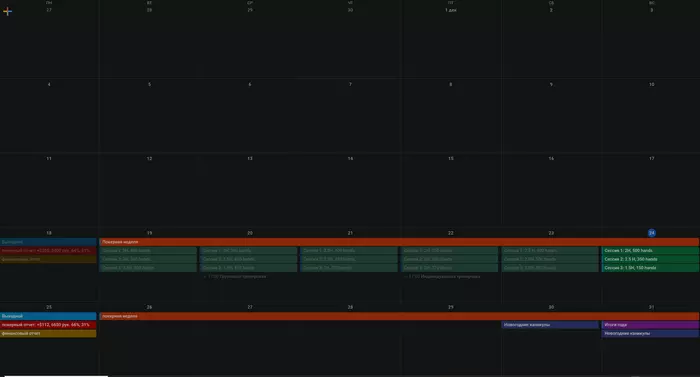Image resolution: width=700 pixels, height=377 pixels.
Task: Open faded 'покерный отчет' event on the 18th
Action: coord(48,251)
